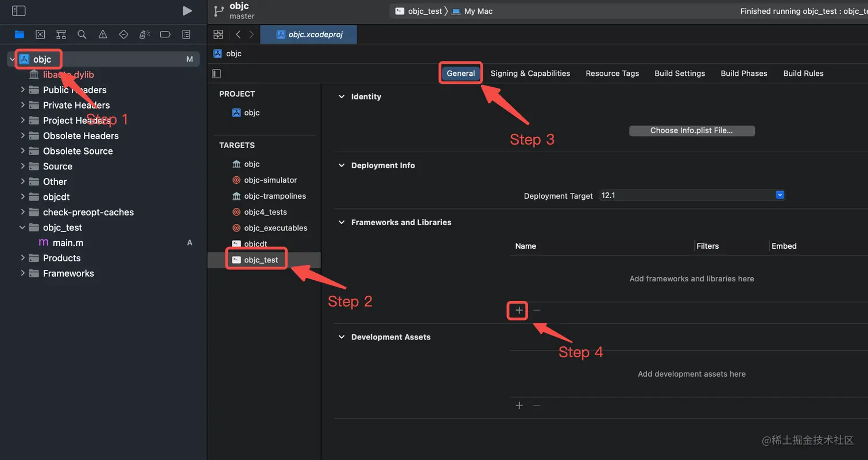Add a framework with plus button
This screenshot has height=460, width=868.
519,310
